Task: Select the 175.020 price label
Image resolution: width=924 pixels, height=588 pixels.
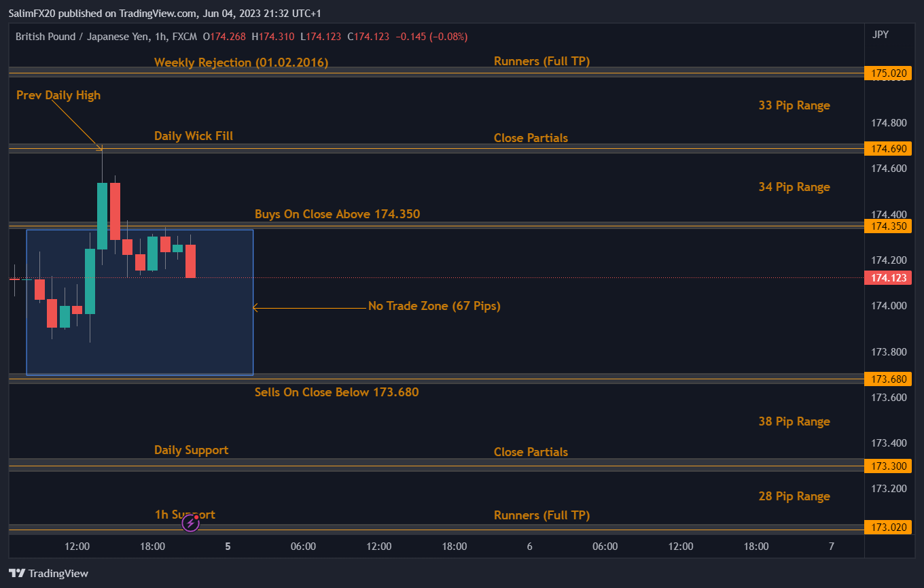Action: tap(887, 73)
